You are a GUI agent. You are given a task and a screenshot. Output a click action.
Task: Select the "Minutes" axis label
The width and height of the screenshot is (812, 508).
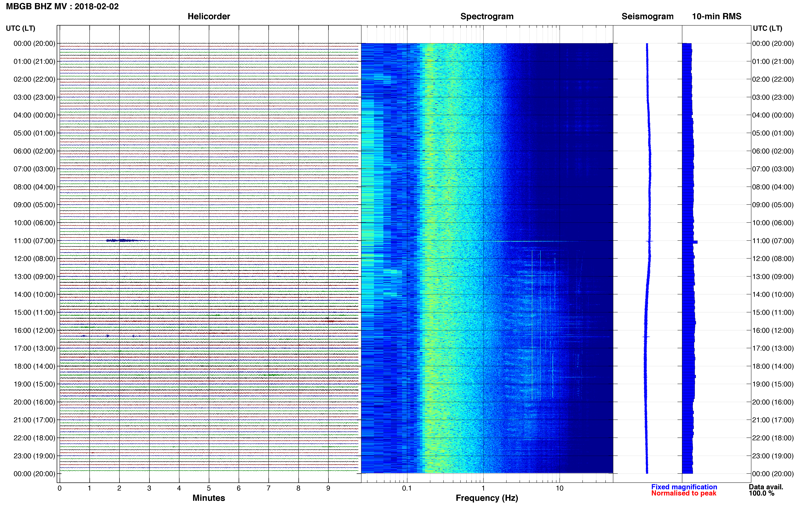coord(208,498)
